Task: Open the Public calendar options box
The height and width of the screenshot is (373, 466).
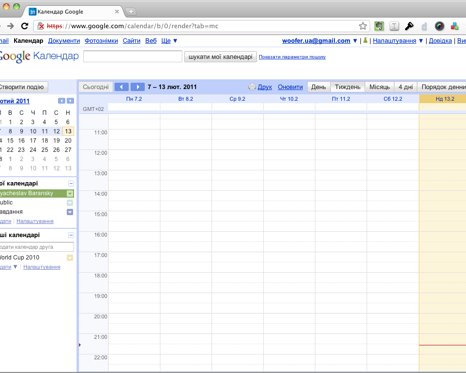Action: point(70,203)
